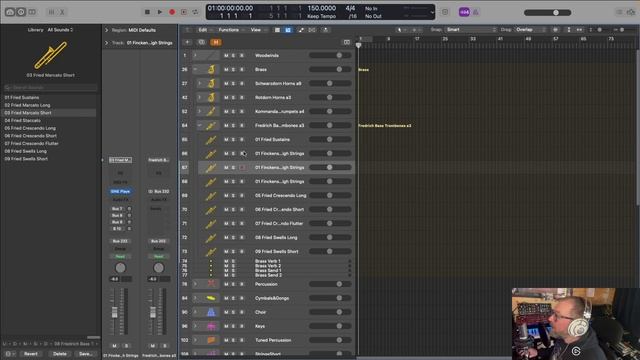This screenshot has height=360, width=640.
Task: Open the Drag Overlap dropdown
Action: click(x=530, y=30)
